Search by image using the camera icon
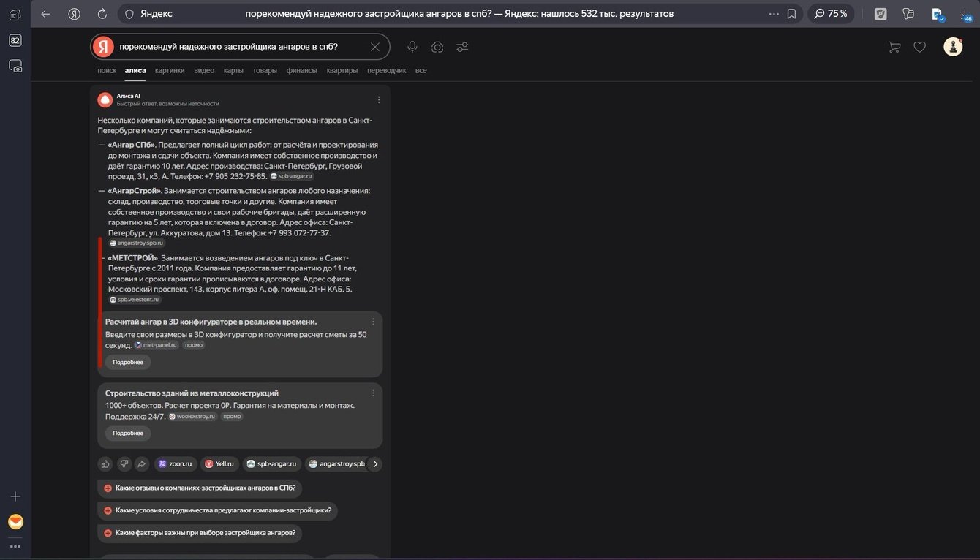This screenshot has height=560, width=980. click(437, 47)
